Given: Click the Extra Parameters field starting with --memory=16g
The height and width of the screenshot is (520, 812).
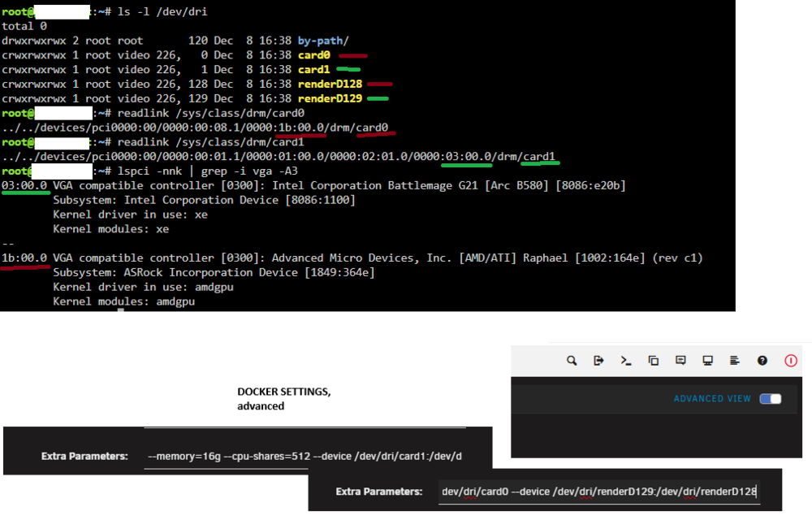Looking at the screenshot, I should pos(305,457).
